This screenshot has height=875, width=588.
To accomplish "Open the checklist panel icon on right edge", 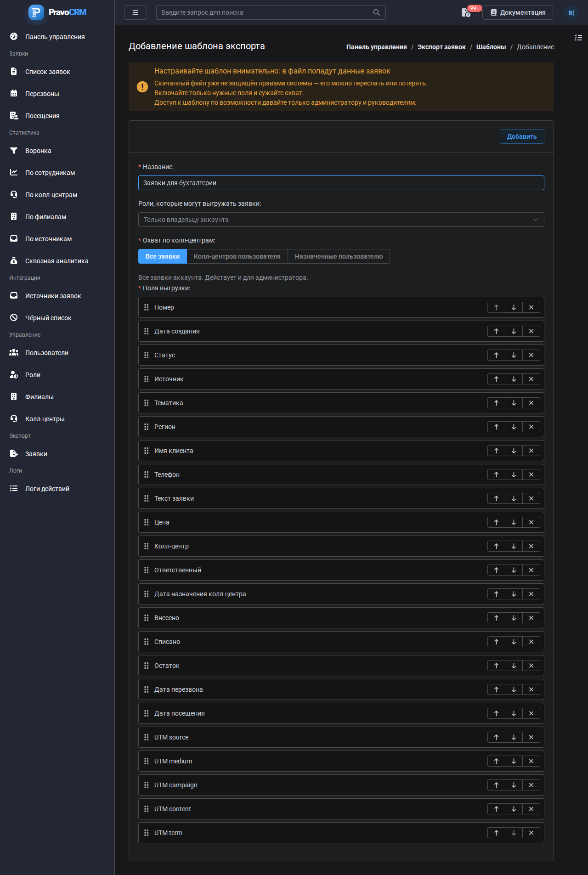I will 578,38.
